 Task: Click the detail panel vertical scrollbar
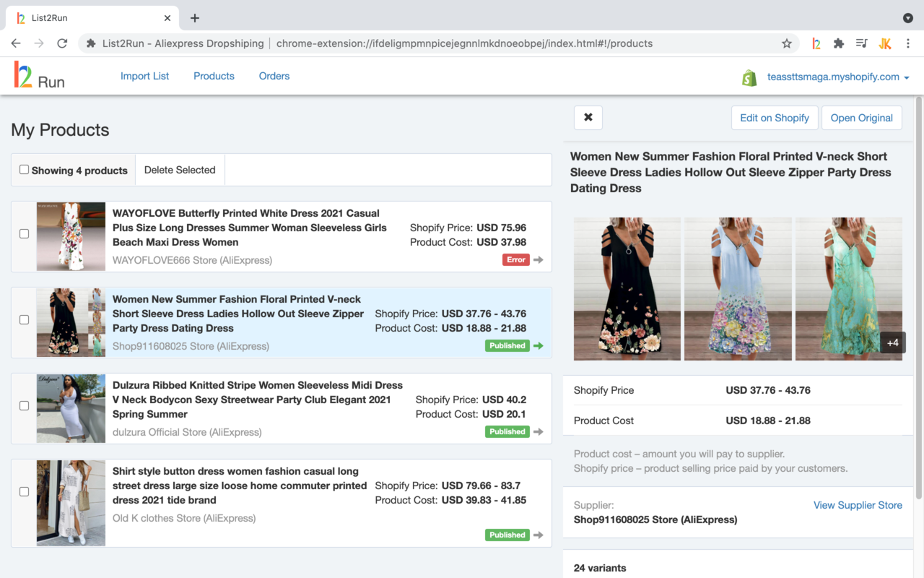(x=919, y=298)
